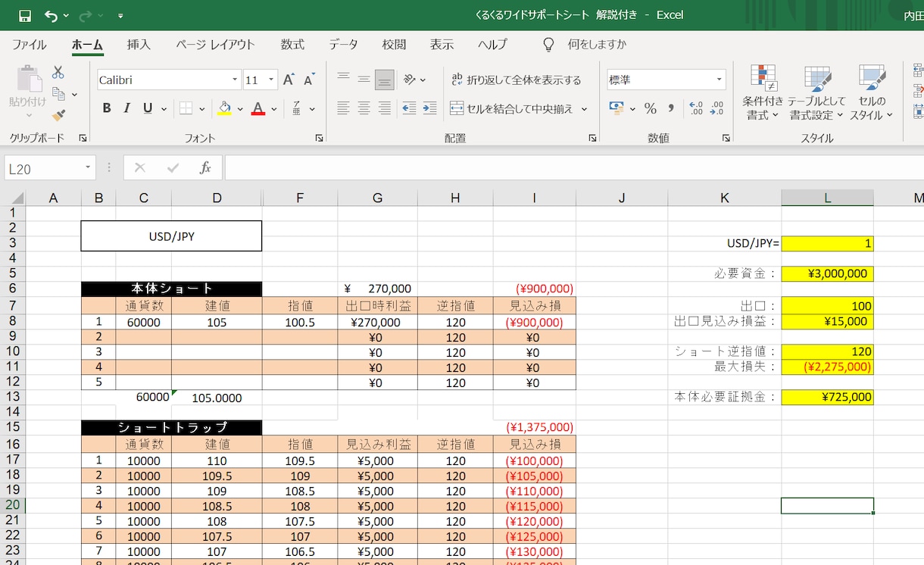Increase the font size

289,80
